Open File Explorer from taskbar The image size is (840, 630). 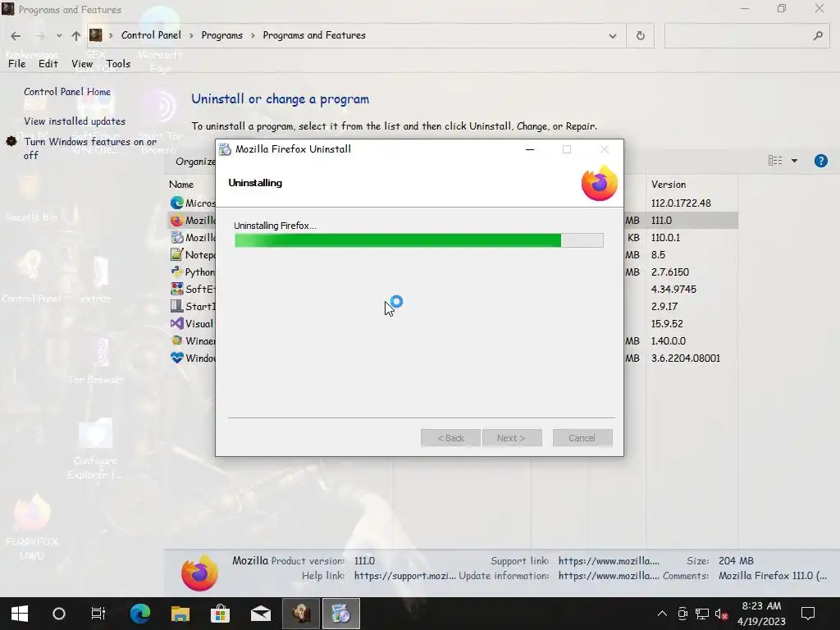180,614
